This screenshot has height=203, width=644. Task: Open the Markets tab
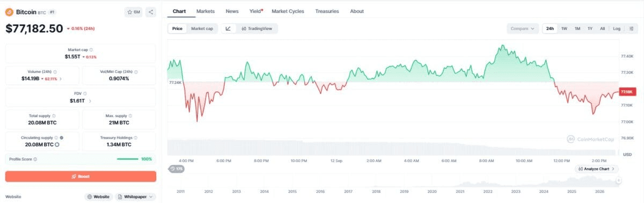coord(206,11)
